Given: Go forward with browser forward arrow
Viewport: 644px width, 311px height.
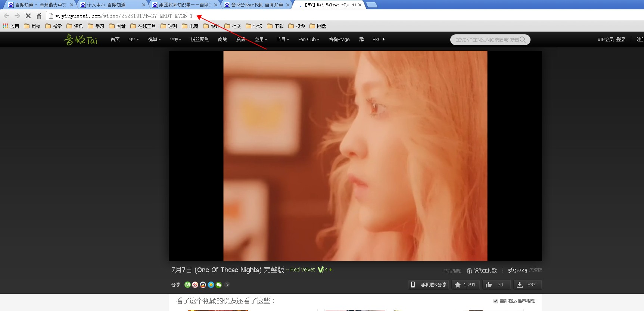Looking at the screenshot, I should click(17, 16).
